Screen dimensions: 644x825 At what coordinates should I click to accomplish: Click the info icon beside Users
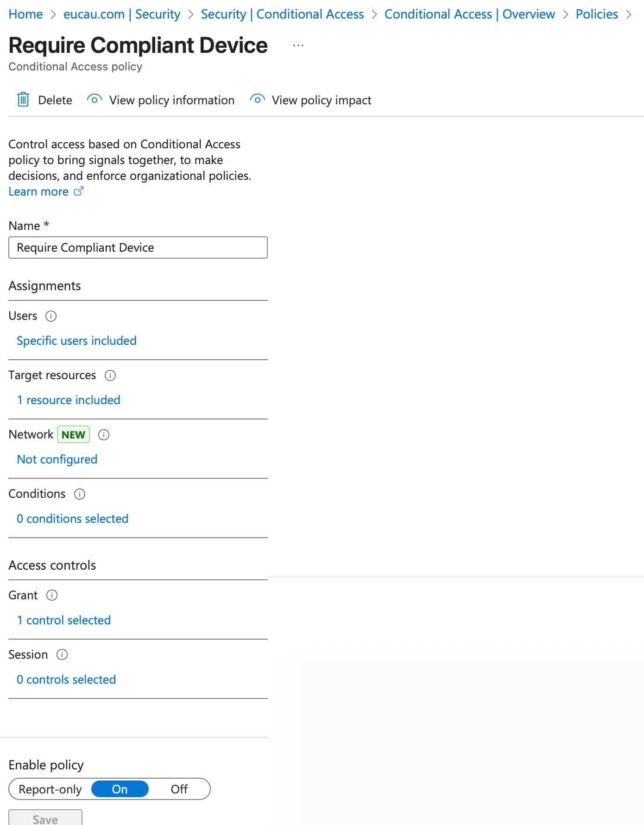[x=51, y=316]
